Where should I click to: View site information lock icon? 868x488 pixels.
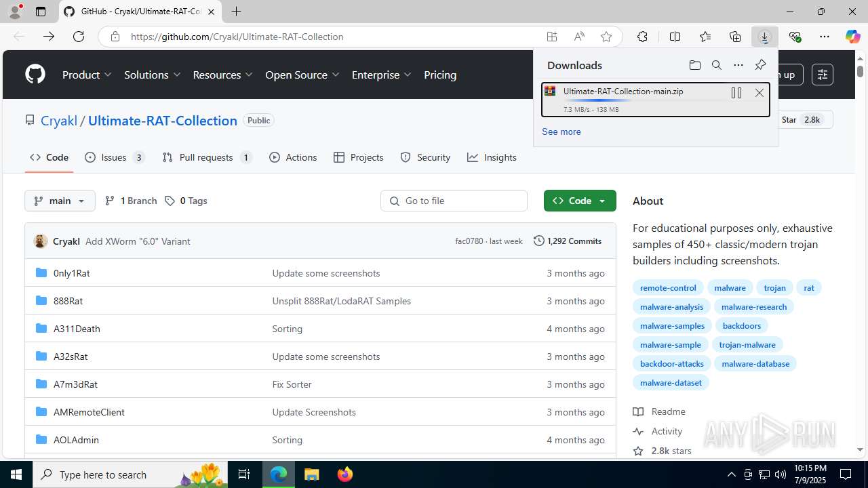tap(116, 37)
